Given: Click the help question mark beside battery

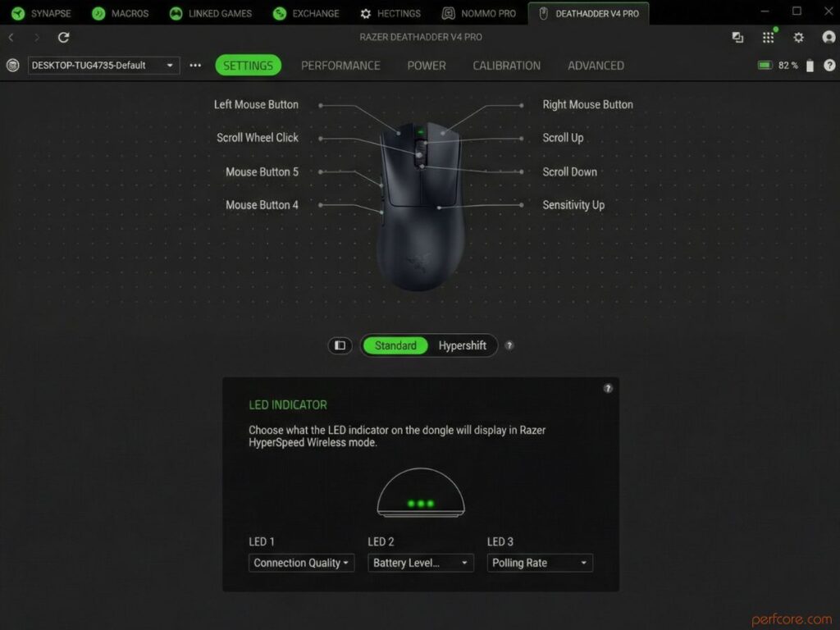Looking at the screenshot, I should click(829, 66).
